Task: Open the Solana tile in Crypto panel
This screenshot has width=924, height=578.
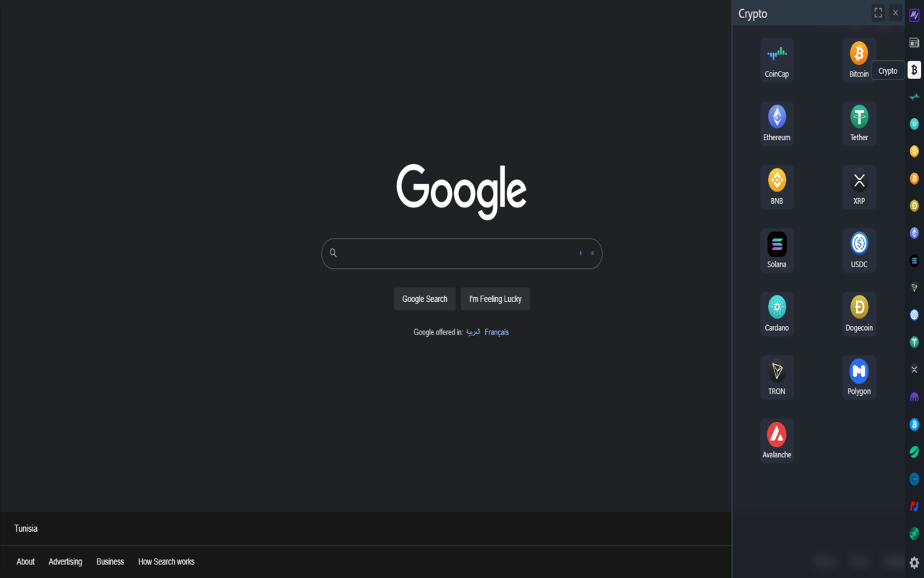Action: pos(777,251)
